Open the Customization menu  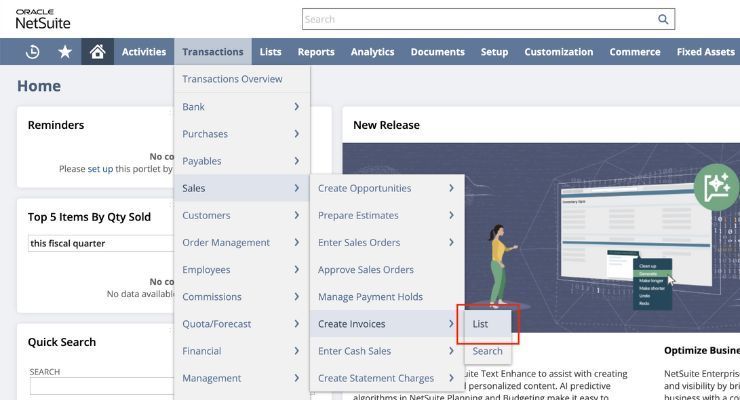tap(559, 52)
